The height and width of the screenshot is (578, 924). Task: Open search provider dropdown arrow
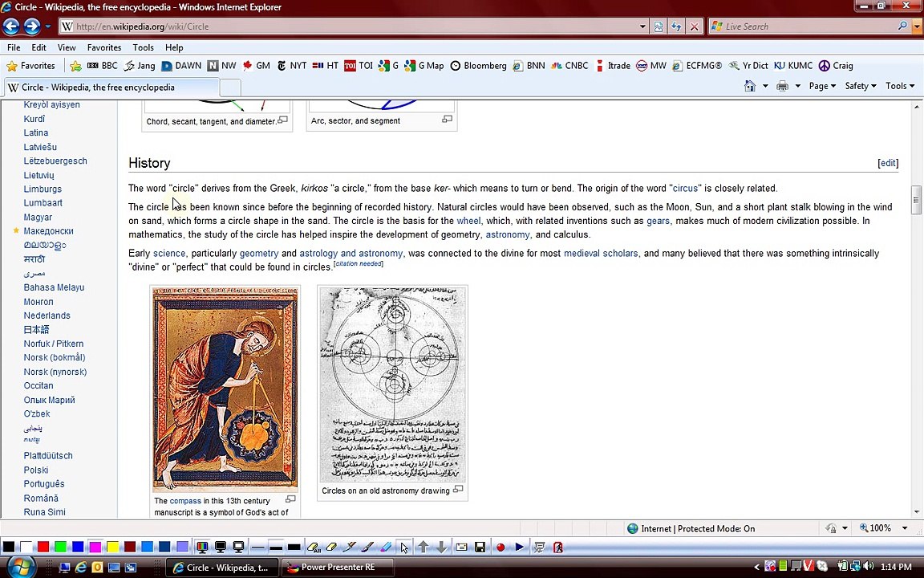click(x=915, y=26)
